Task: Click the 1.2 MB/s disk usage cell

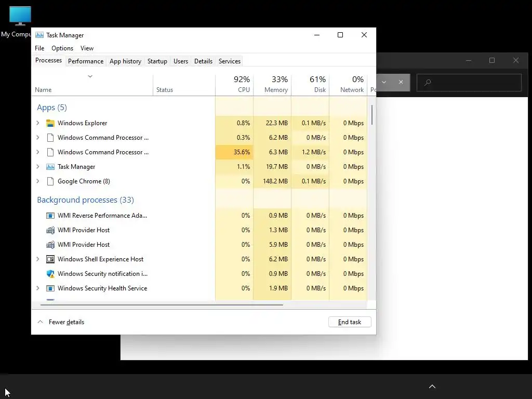Action: point(311,152)
